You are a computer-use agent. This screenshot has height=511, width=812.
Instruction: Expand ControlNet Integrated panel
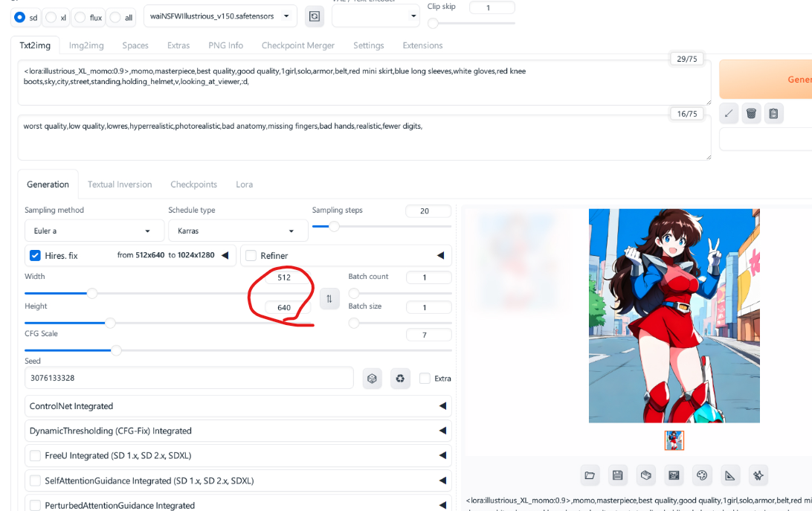[238, 406]
